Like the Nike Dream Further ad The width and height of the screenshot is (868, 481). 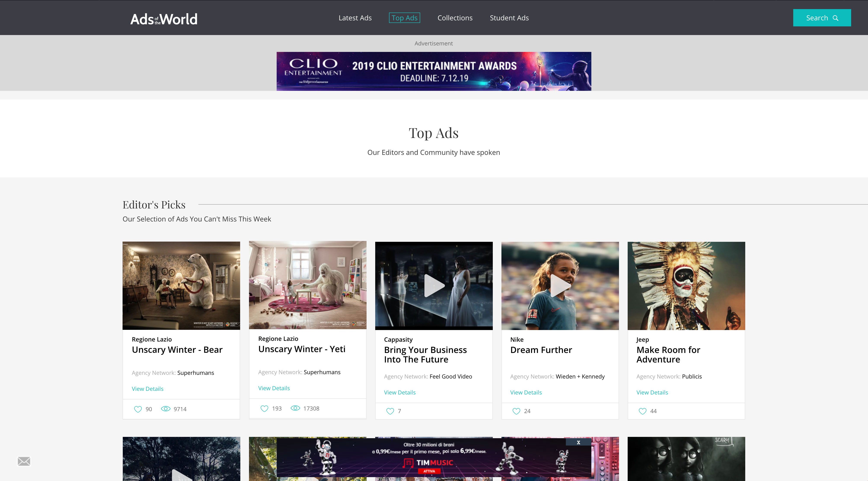click(516, 411)
